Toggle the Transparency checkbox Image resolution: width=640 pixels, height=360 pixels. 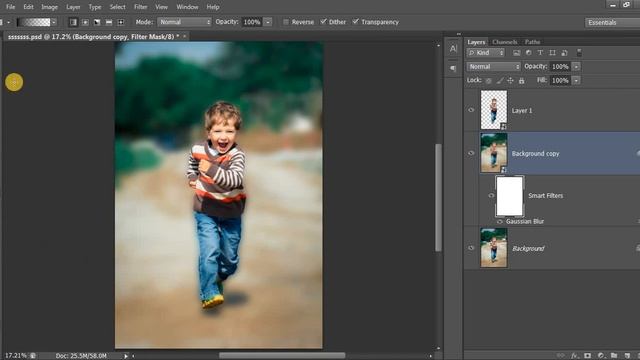click(356, 22)
